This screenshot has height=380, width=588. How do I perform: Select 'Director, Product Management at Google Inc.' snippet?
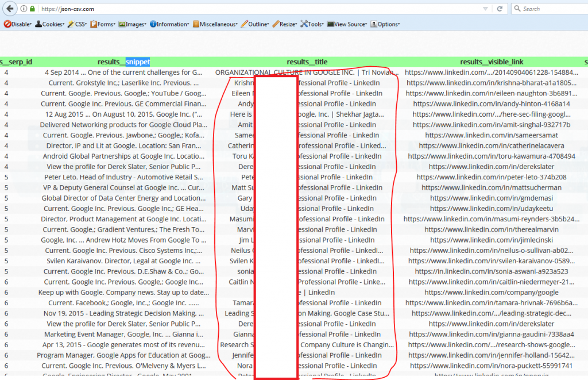pos(124,220)
